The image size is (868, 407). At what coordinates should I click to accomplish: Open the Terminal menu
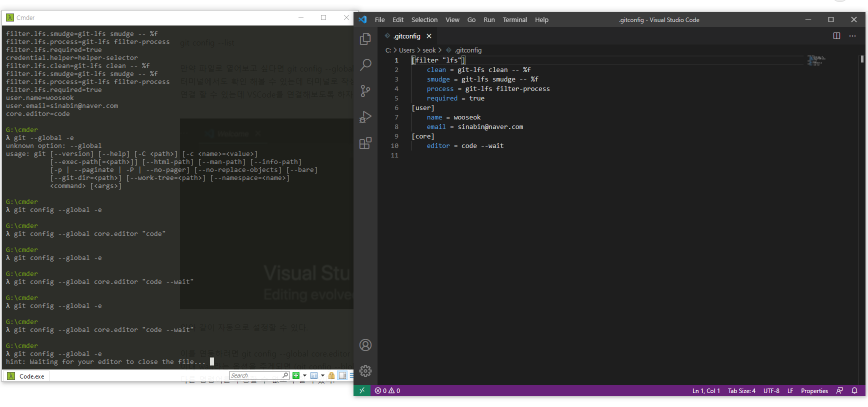click(515, 19)
